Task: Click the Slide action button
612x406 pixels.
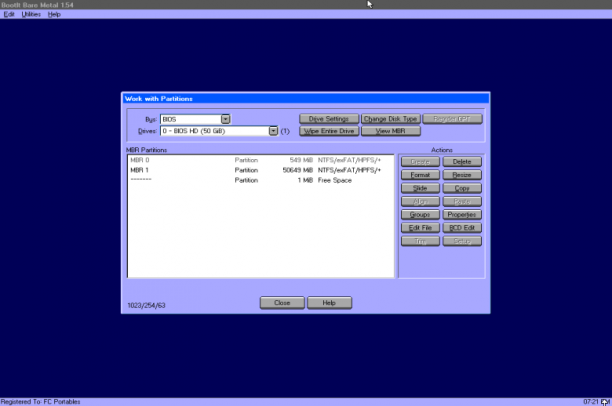Action: coord(420,188)
